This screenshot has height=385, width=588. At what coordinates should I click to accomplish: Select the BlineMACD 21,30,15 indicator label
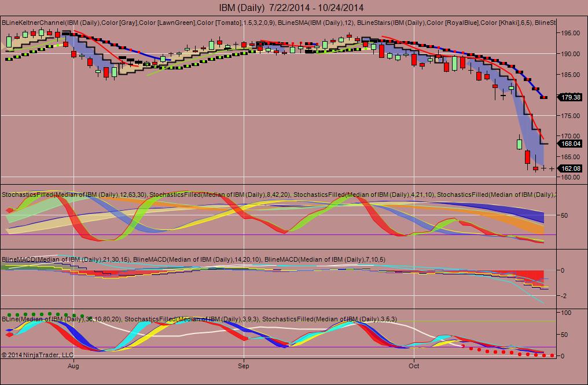(65, 259)
